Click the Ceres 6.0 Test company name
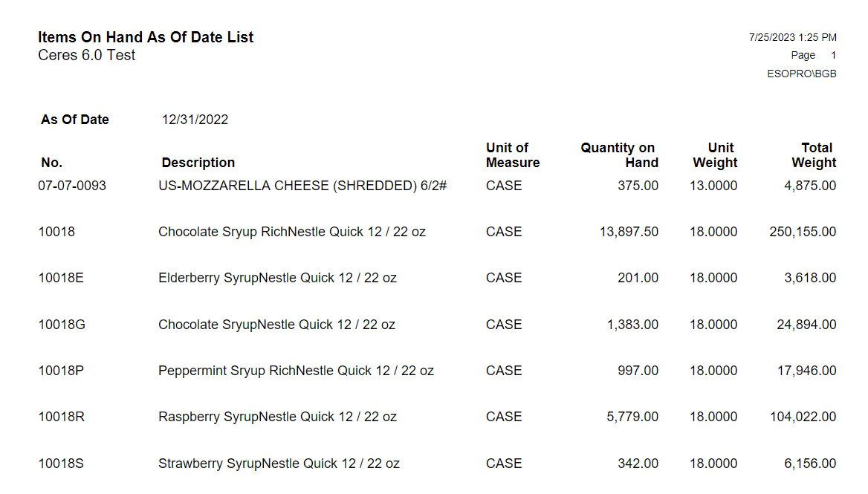This screenshot has height=494, width=868. (87, 55)
